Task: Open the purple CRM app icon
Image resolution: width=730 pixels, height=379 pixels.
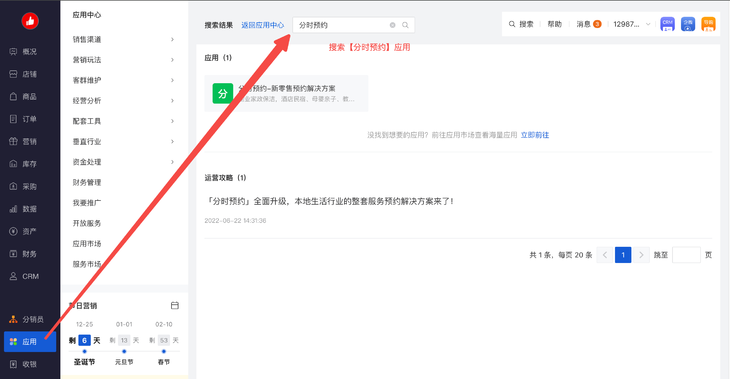Action: coord(668,24)
